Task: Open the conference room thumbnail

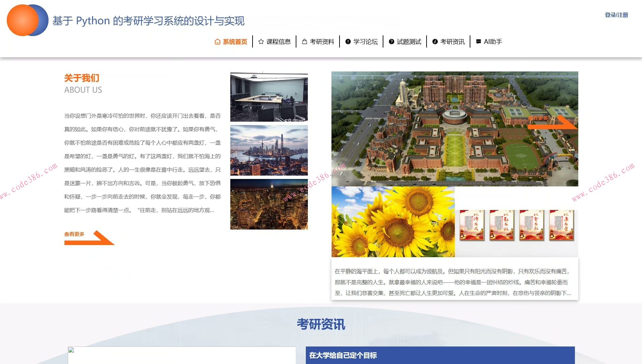Action: (x=269, y=97)
